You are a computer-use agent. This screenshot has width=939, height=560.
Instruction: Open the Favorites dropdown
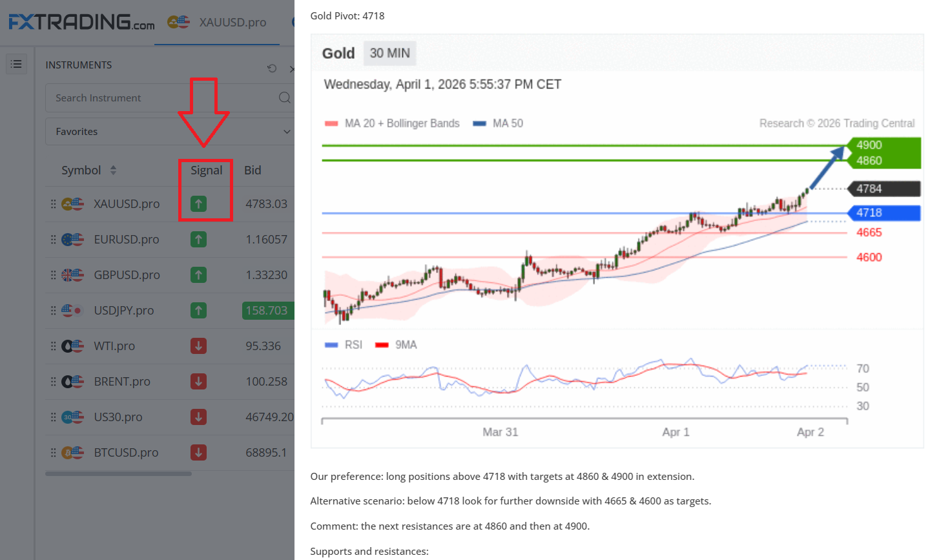[170, 132]
